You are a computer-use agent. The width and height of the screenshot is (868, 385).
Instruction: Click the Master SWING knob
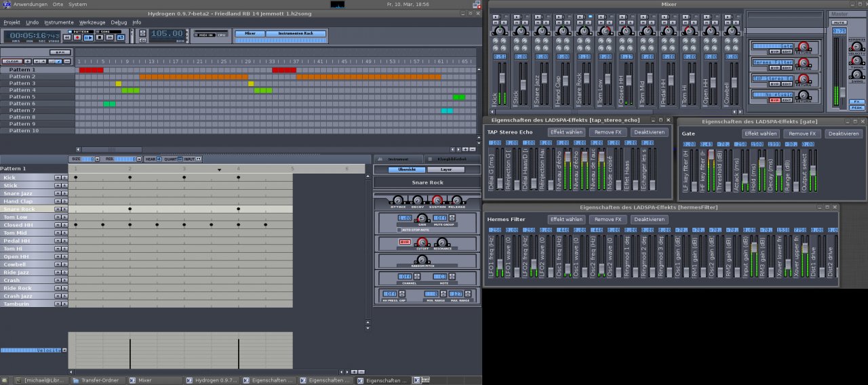[857, 74]
